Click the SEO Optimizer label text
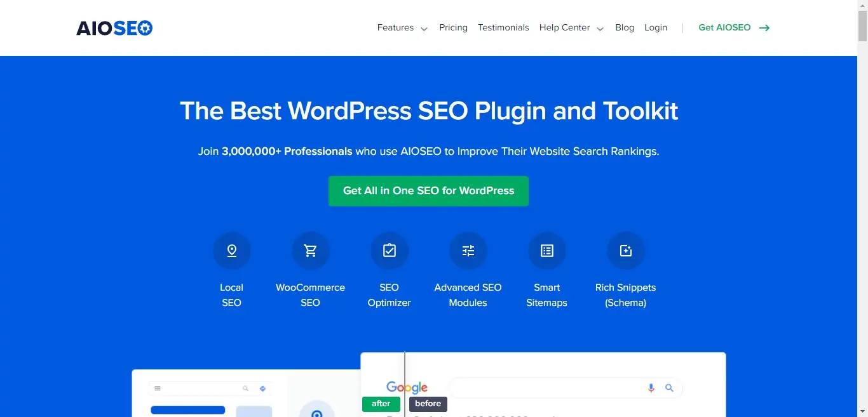 (390, 295)
